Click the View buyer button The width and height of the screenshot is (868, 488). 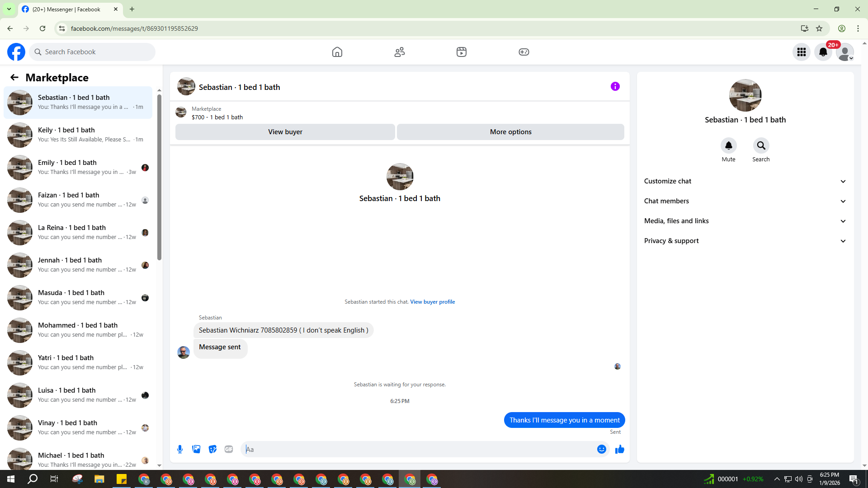(285, 132)
